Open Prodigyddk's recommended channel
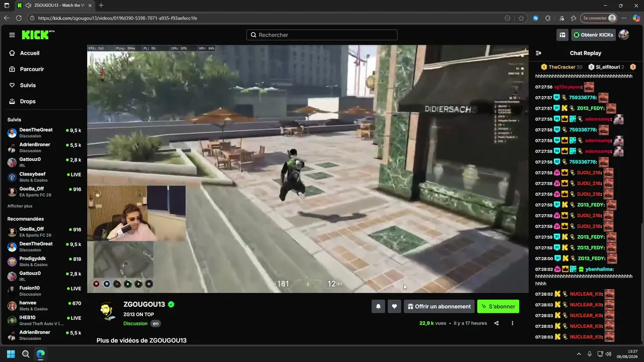 44,261
